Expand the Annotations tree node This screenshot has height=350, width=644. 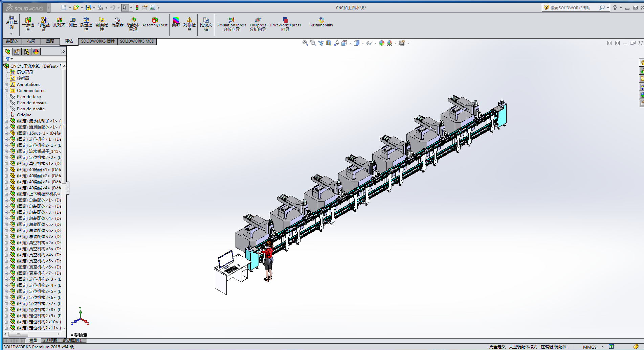[6, 85]
